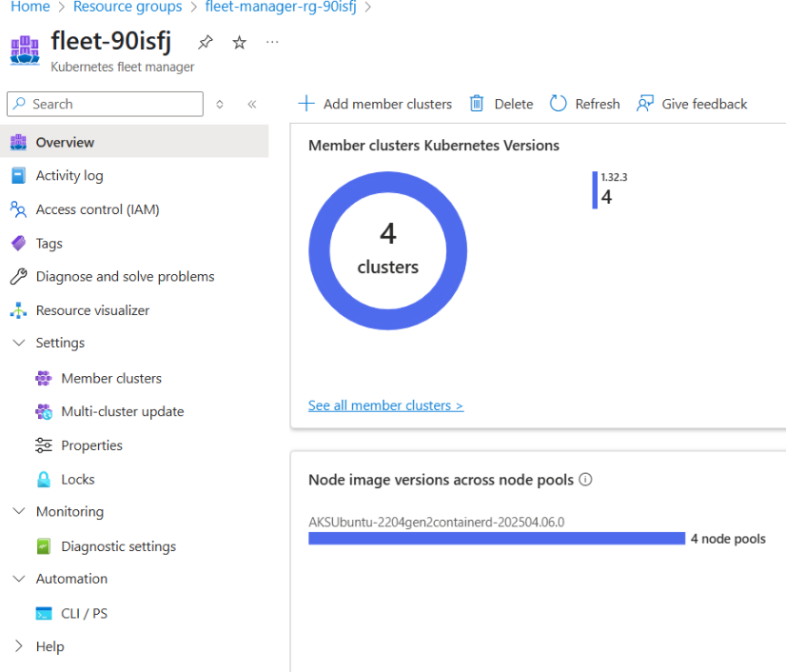
Task: Click the purple Tags icon
Action: [x=18, y=244]
